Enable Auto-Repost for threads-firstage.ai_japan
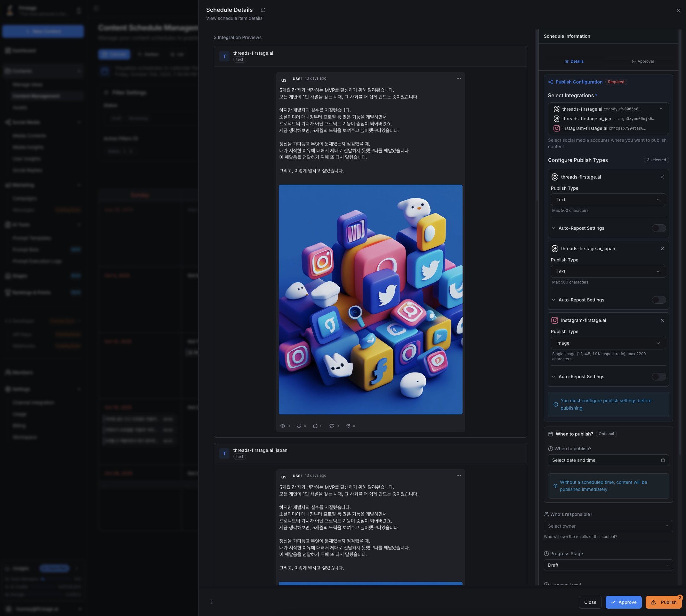686x616 pixels. tap(658, 300)
